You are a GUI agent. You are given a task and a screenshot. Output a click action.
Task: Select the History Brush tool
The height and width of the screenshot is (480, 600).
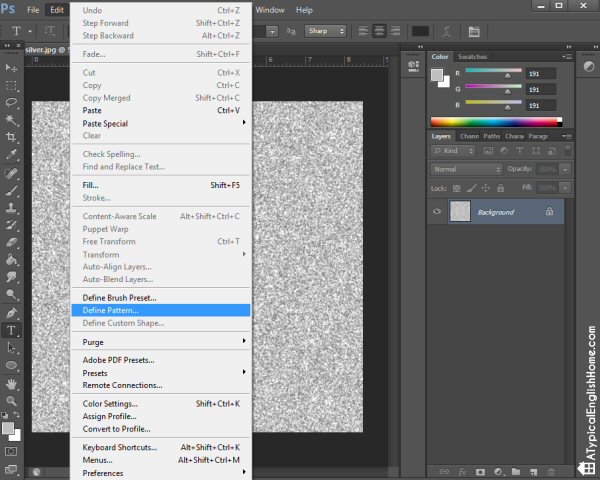tap(11, 225)
